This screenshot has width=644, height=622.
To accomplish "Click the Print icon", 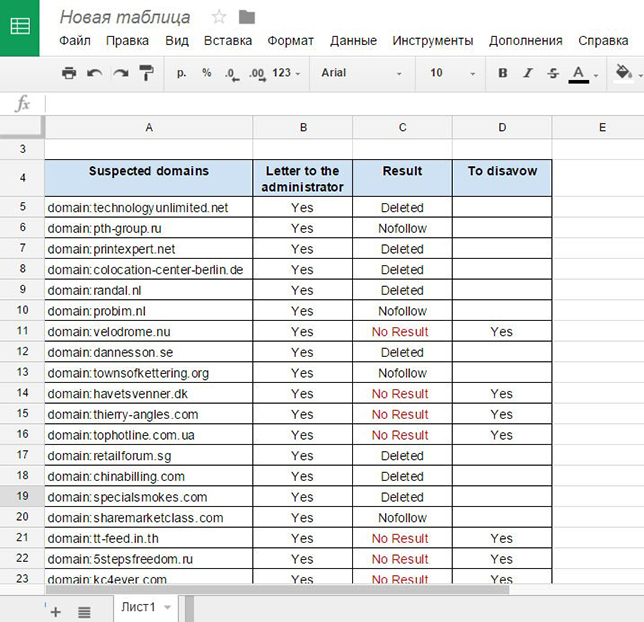I will click(x=69, y=73).
